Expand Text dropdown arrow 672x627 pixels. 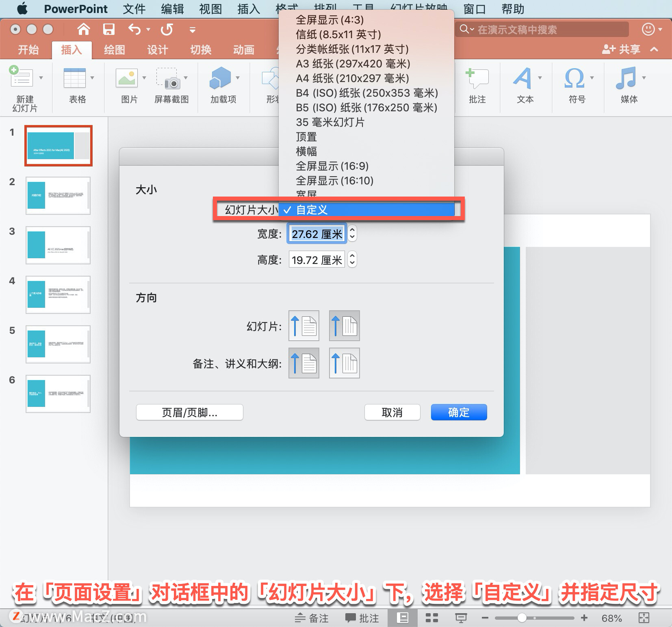point(540,78)
